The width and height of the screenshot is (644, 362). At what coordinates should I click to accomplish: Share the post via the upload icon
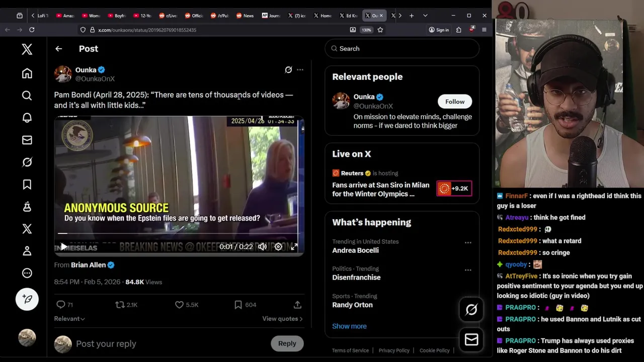[x=297, y=305]
